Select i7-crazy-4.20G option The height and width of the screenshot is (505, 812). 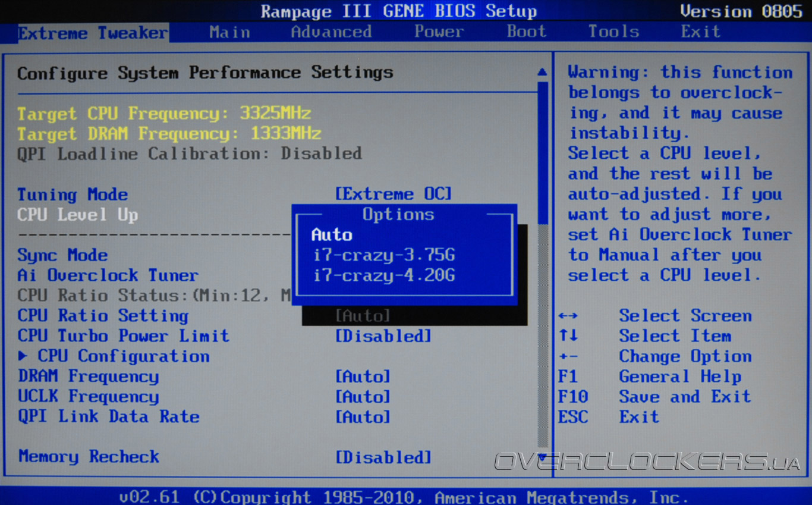coord(383,276)
